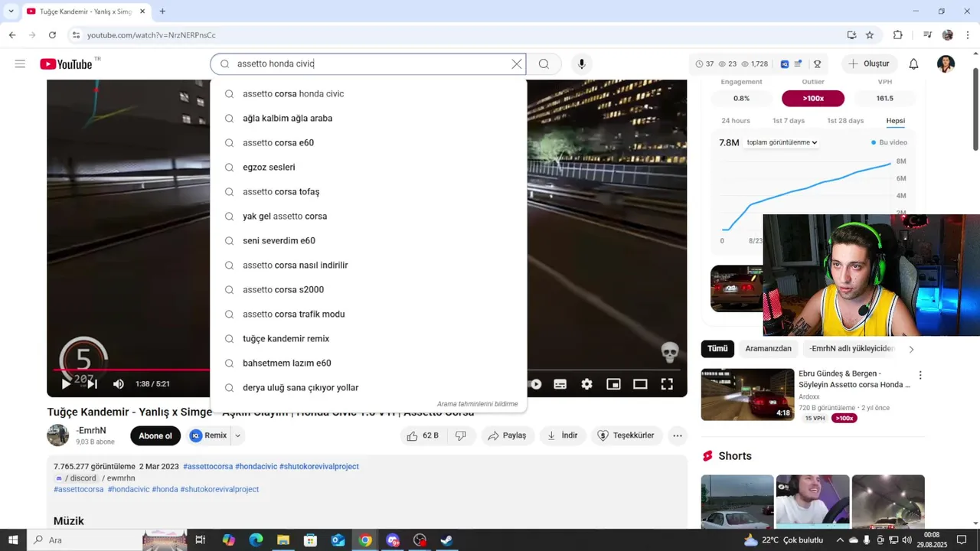Expand hidden system tray icons
The width and height of the screenshot is (980, 551).
[x=841, y=540]
